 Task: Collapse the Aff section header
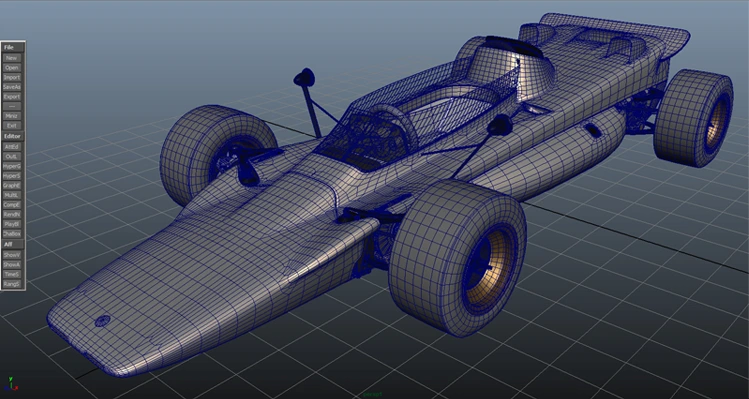12,244
